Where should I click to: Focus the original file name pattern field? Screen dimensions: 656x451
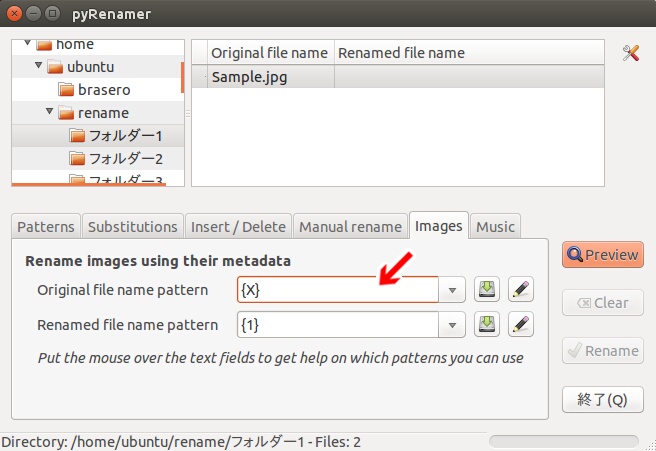pos(338,290)
